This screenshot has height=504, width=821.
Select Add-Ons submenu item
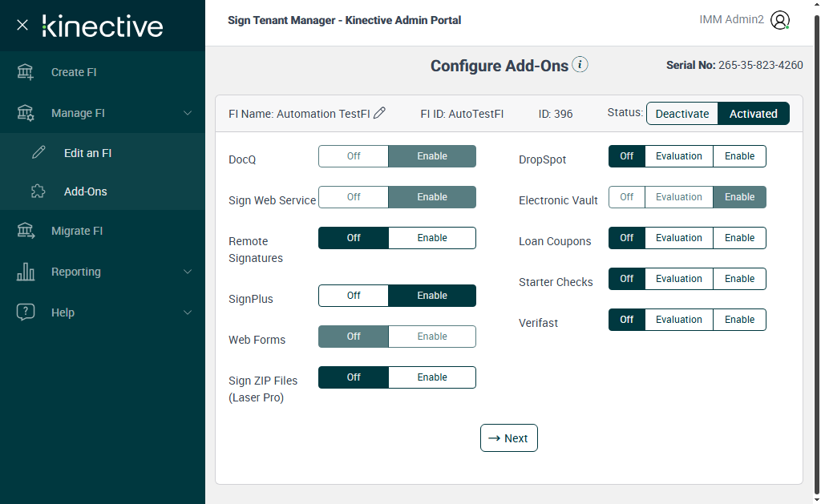(x=103, y=192)
